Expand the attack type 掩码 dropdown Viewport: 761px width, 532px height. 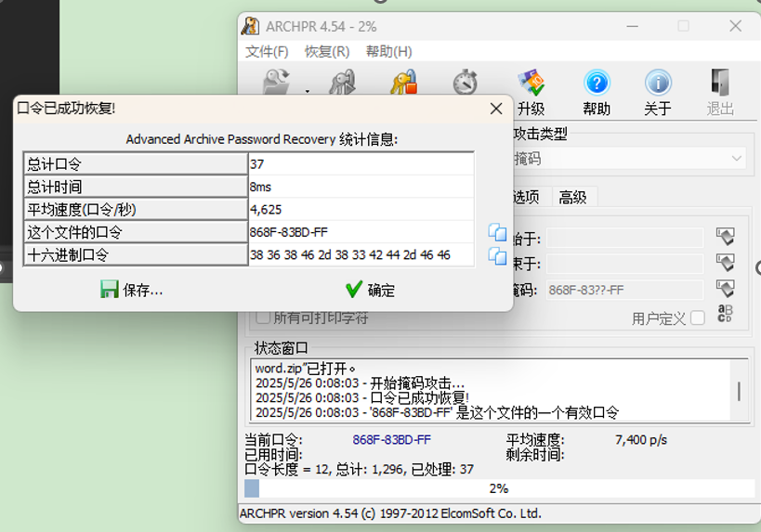pyautogui.click(x=736, y=159)
